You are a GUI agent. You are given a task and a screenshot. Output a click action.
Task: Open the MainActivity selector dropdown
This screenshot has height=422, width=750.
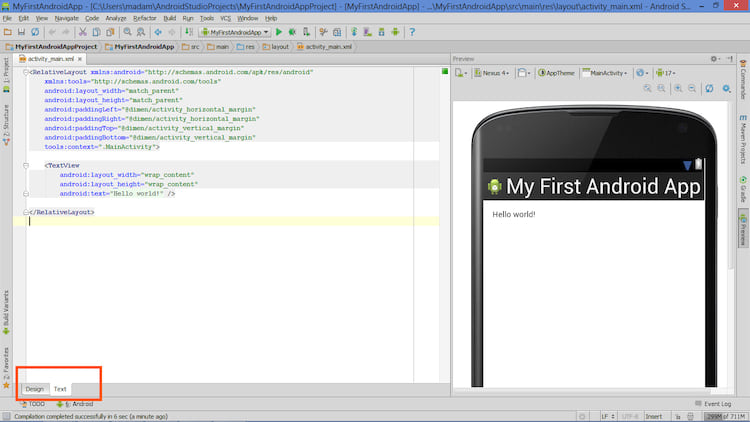pyautogui.click(x=605, y=73)
